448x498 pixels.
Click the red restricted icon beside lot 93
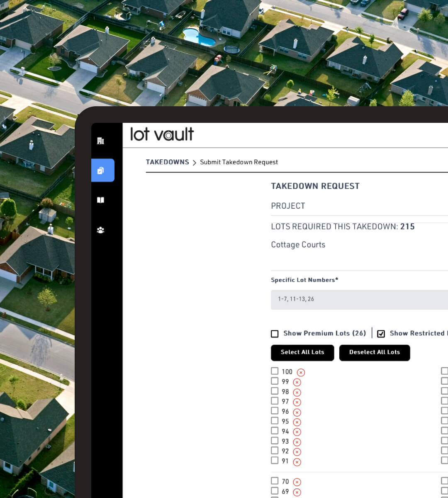point(297,442)
